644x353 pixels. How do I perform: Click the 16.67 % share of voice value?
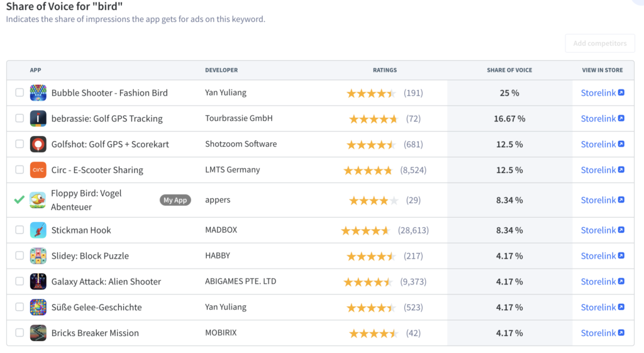[509, 118]
